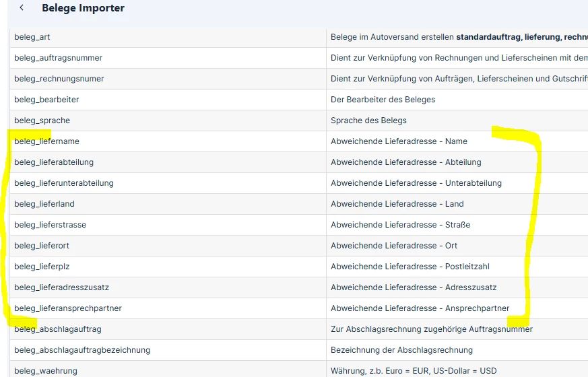Screen dimensions: 588x377
Task: Click 'Abweichende Lieferadresse - Abteilung' description
Action: 405,162
